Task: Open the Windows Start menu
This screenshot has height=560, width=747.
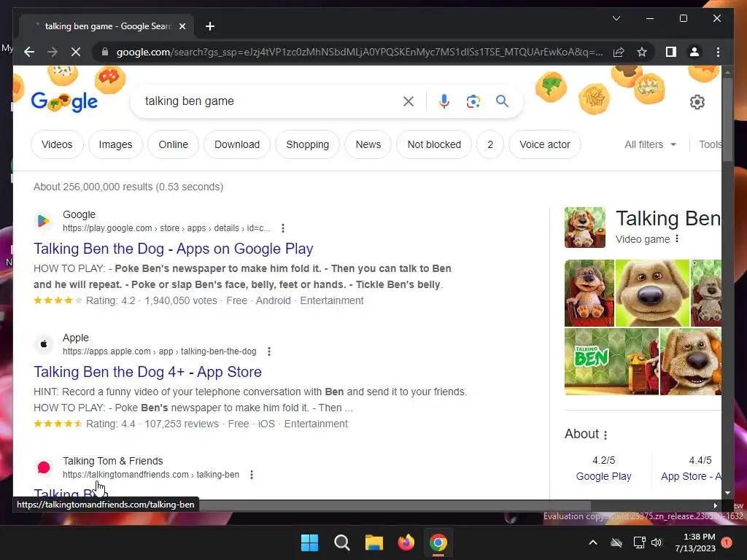Action: (x=309, y=542)
